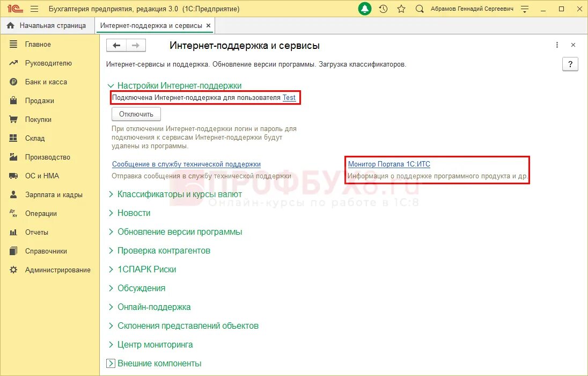Viewport: 588px width, 376px height.
Task: Click the Отключить button
Action: [136, 114]
